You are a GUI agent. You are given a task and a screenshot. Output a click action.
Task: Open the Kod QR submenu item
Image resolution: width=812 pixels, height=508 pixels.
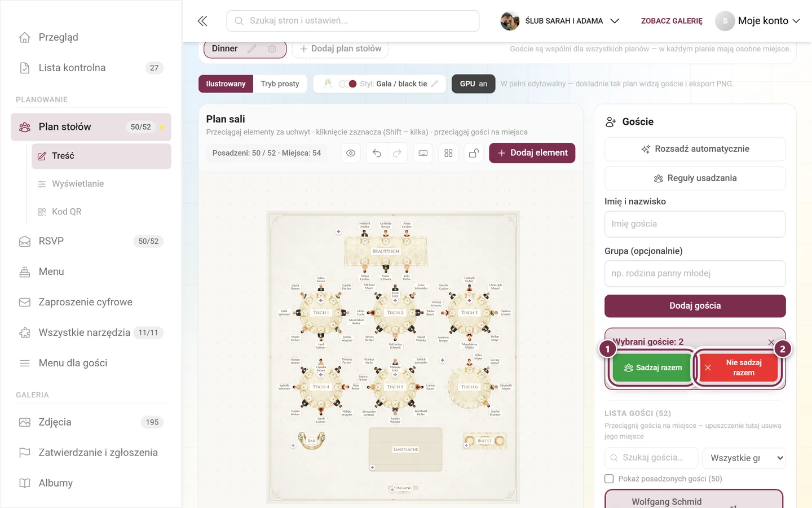click(101, 212)
